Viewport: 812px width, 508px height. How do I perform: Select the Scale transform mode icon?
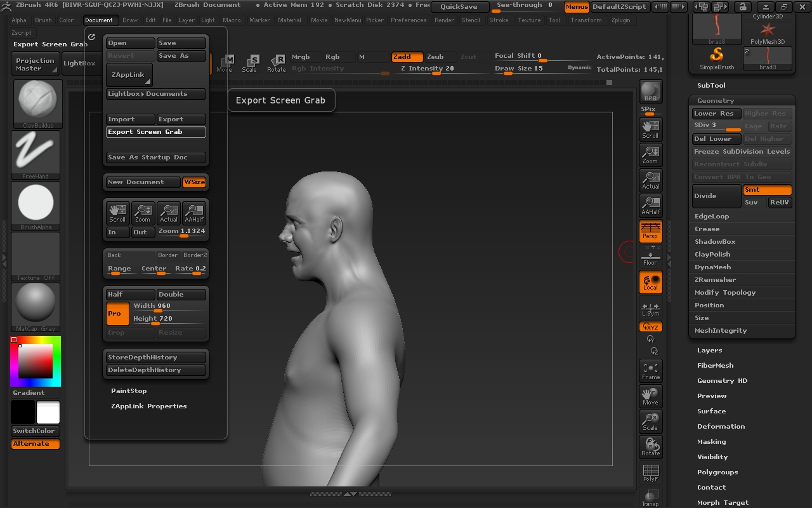coord(250,63)
